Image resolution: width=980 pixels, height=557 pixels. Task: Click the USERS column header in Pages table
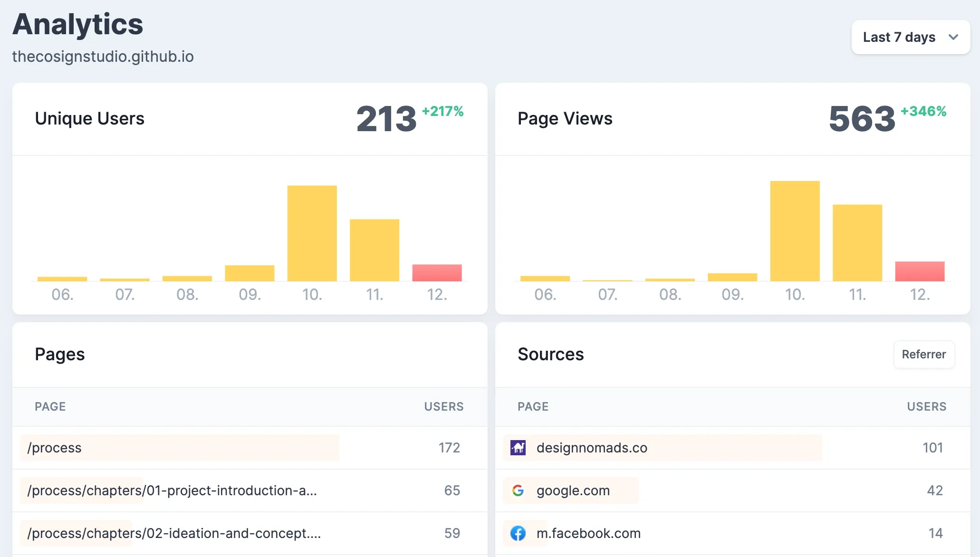[x=443, y=407]
